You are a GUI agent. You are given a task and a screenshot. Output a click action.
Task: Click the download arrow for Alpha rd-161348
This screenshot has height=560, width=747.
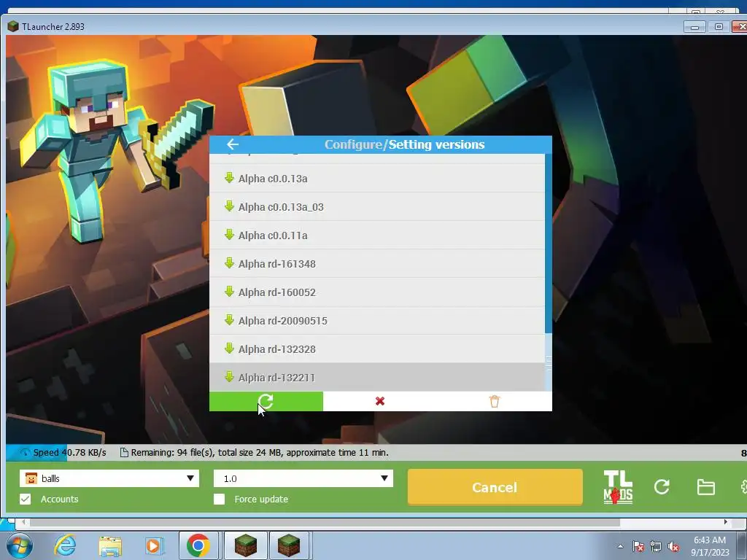click(229, 263)
